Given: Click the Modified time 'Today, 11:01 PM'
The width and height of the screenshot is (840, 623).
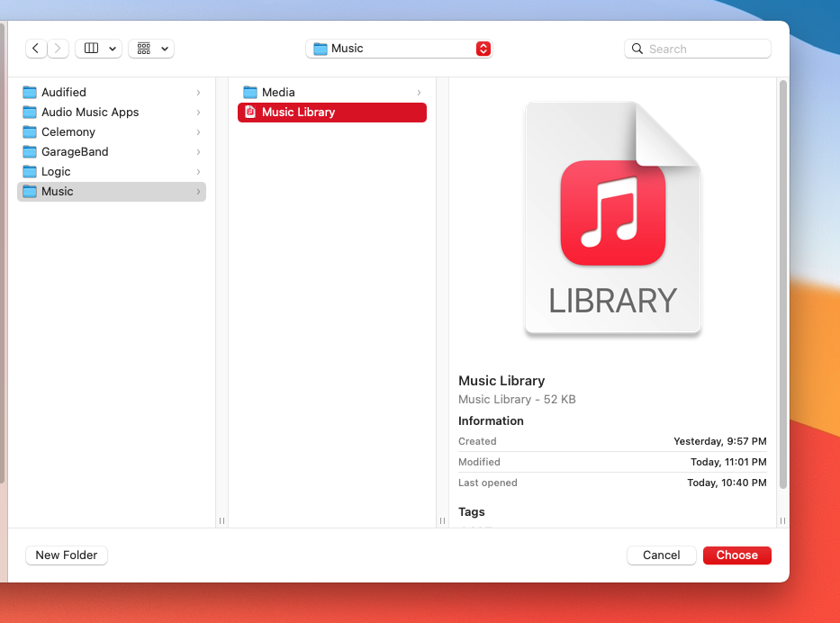Looking at the screenshot, I should click(x=728, y=462).
